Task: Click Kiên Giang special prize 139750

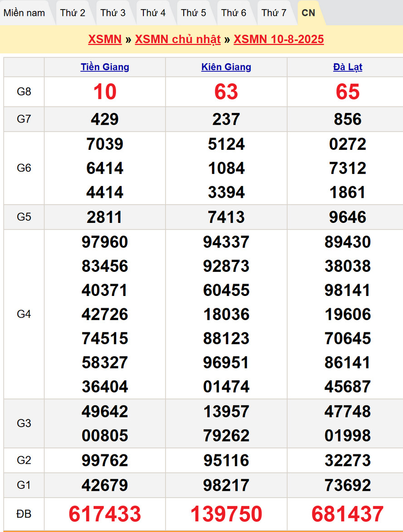Action: point(226,514)
